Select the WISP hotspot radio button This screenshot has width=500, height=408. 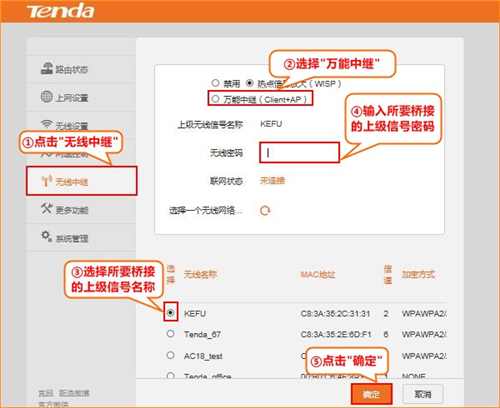click(x=249, y=83)
